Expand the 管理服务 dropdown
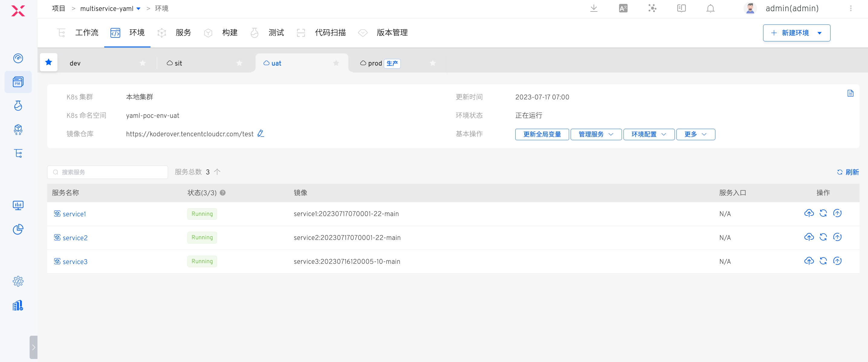Screen dimensions: 868x362 point(596,134)
